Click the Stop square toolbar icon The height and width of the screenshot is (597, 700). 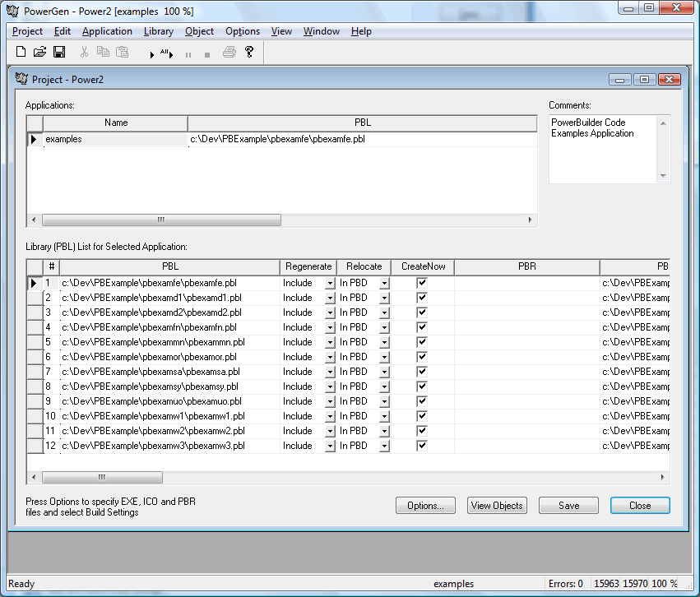(x=207, y=55)
